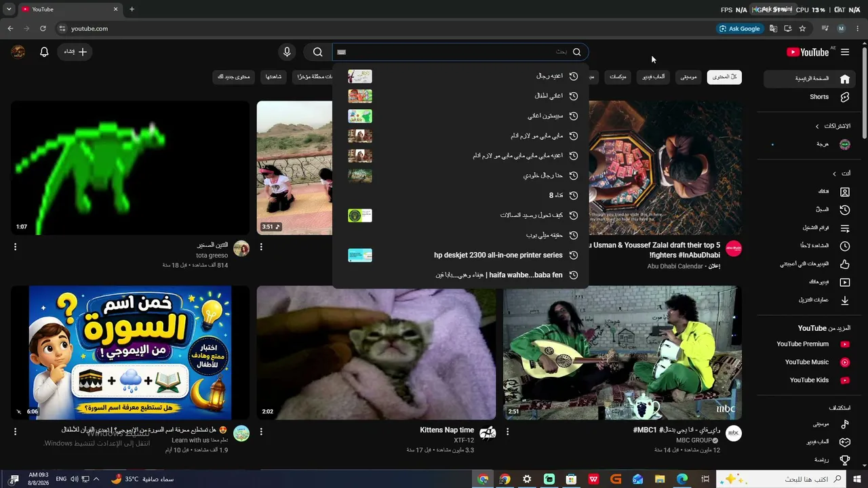Viewport: 868px width, 488px height.
Task: Choose search suggestion اغنيه رجال
Action: click(x=460, y=77)
